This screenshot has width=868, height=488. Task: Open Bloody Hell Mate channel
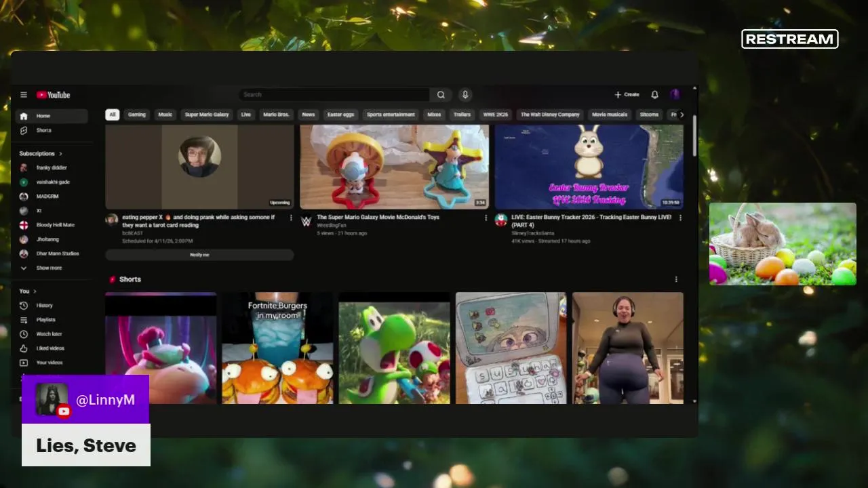pyautogui.click(x=52, y=225)
